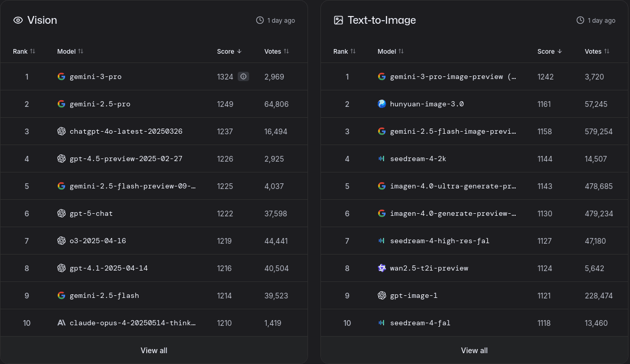
Task: Click the Hunyuan logo beside hunyuan-image-3.0
Action: (x=382, y=104)
